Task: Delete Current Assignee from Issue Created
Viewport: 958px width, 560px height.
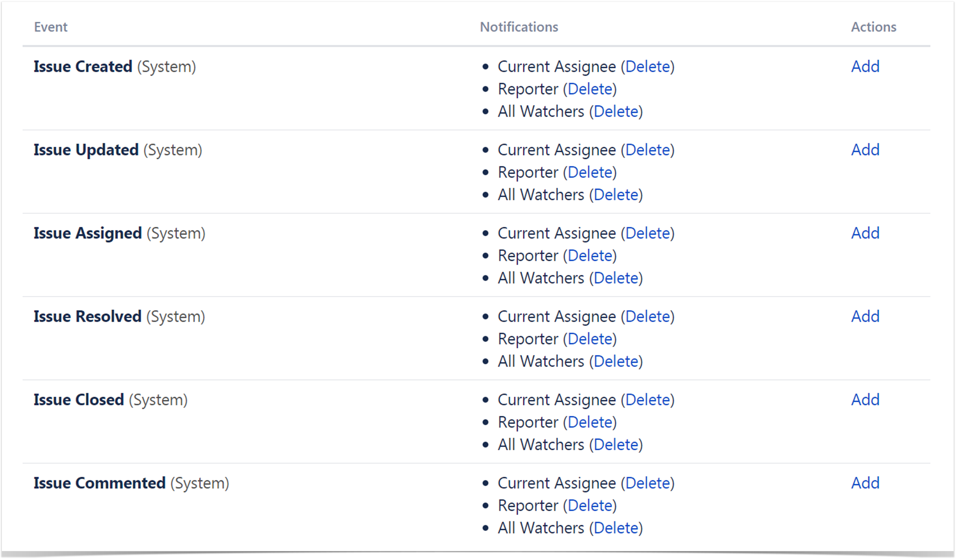Action: coord(647,67)
